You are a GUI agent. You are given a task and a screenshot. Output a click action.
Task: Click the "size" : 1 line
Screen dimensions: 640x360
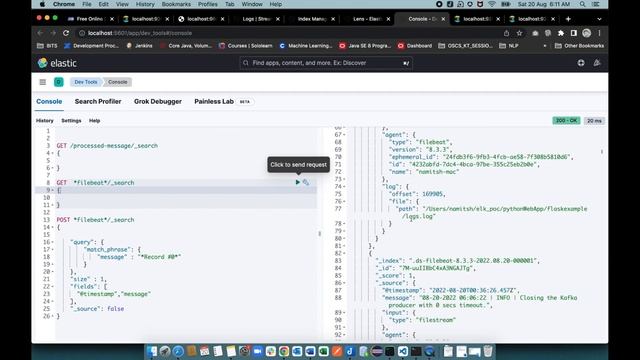pyautogui.click(x=88, y=279)
